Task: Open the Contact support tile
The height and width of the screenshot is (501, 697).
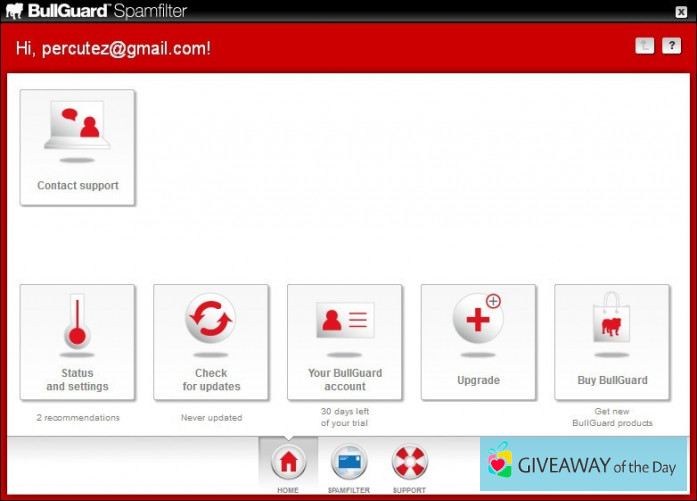Action: point(77,147)
